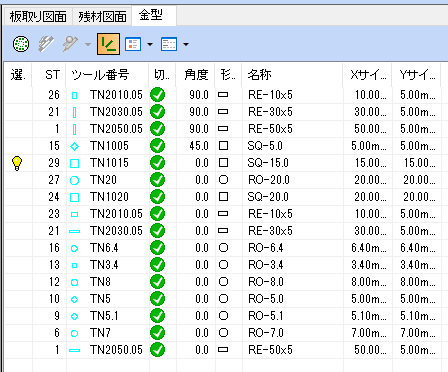Click the yellow light bulb on TN1015 row
This screenshot has width=448, height=372.
[x=17, y=163]
